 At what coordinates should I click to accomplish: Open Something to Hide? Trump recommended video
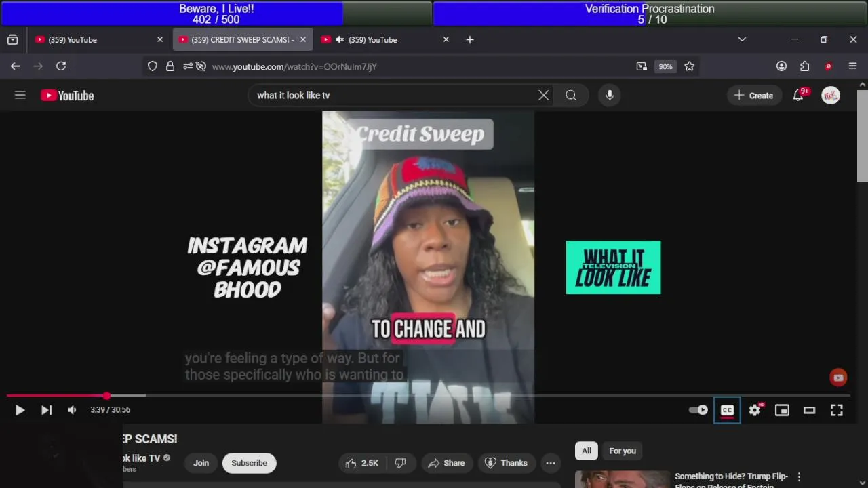(x=731, y=481)
